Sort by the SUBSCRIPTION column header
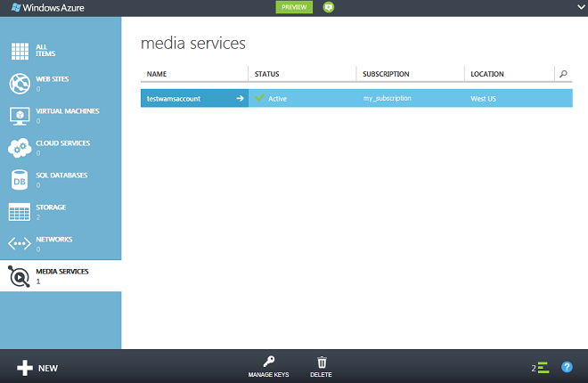Image resolution: width=588 pixels, height=383 pixels. click(x=386, y=74)
